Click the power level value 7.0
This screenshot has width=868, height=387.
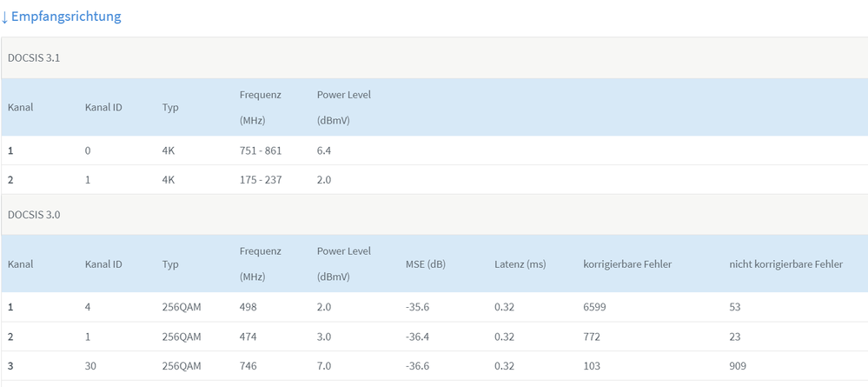coord(324,366)
